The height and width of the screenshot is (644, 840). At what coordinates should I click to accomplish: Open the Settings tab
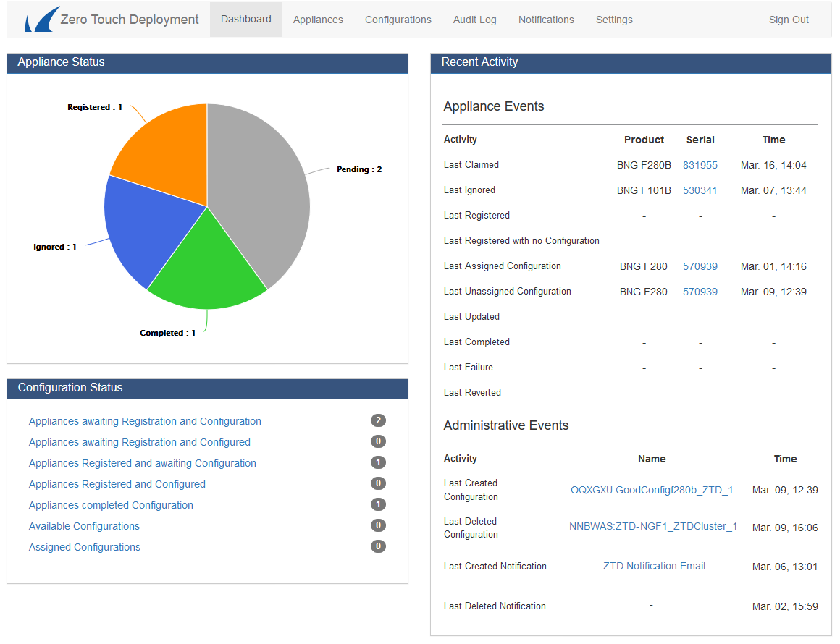[x=614, y=20]
